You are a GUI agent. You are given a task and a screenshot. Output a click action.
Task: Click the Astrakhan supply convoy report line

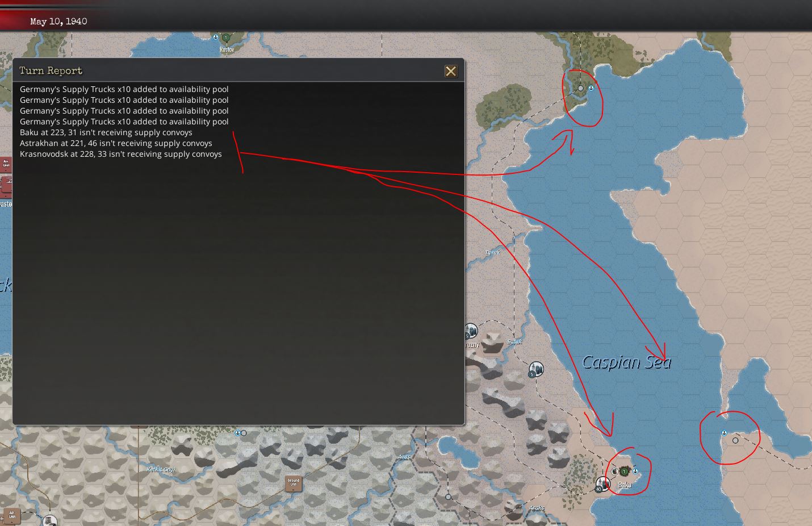(x=116, y=143)
